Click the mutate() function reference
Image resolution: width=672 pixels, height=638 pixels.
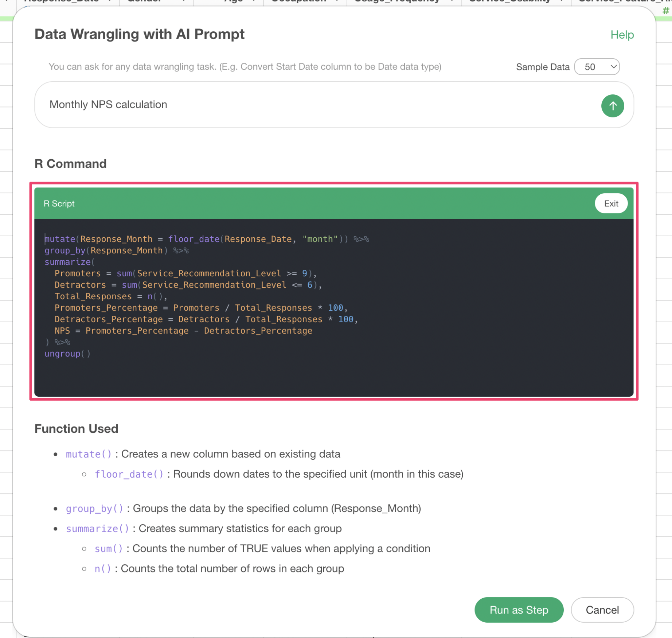89,454
